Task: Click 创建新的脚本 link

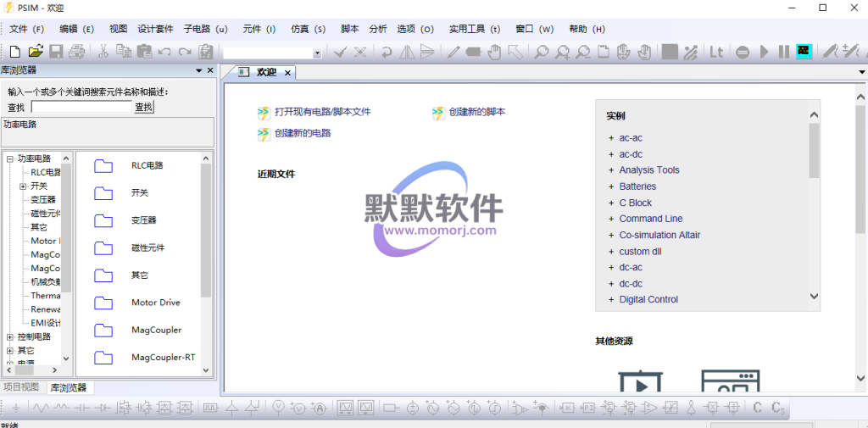Action: click(x=477, y=112)
